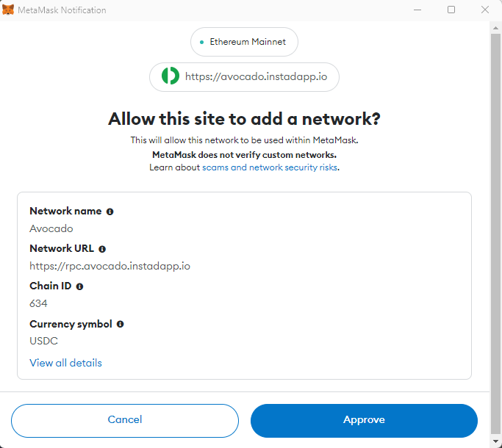Click the Network name info icon
Viewport: 502px width, 448px height.
pos(110,212)
